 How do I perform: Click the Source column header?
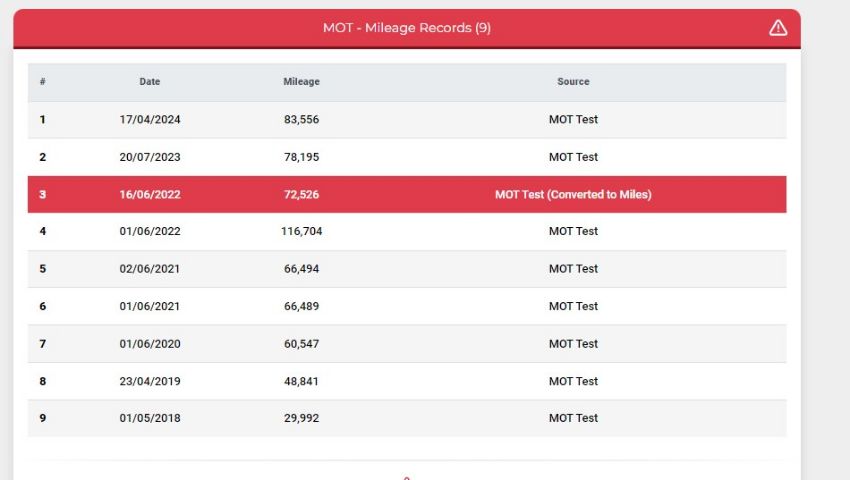[573, 82]
